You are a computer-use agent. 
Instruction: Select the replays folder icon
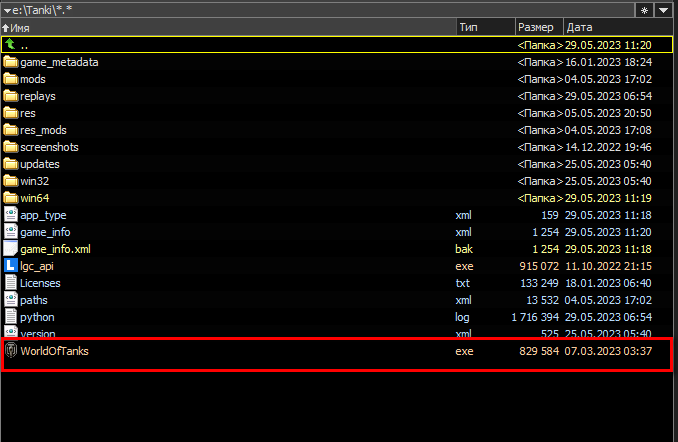pyautogui.click(x=10, y=96)
